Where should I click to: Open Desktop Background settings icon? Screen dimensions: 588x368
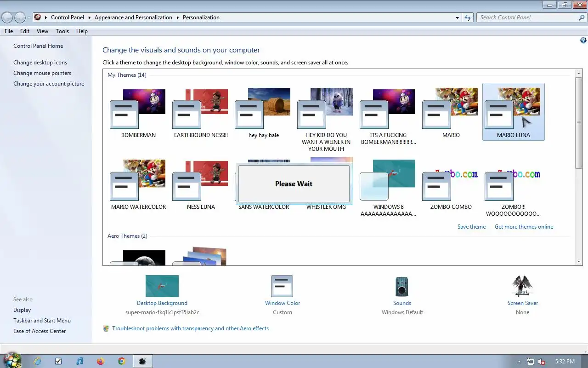coord(162,286)
